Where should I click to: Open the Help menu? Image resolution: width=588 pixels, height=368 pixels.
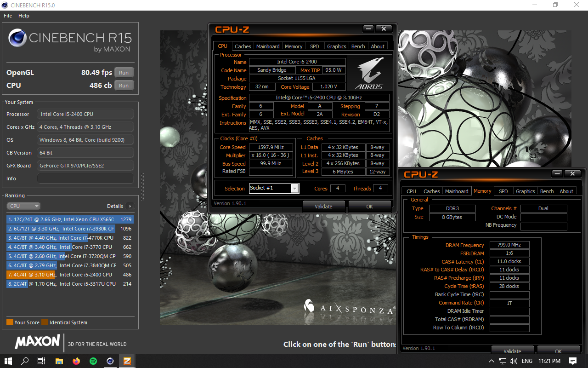tap(24, 16)
